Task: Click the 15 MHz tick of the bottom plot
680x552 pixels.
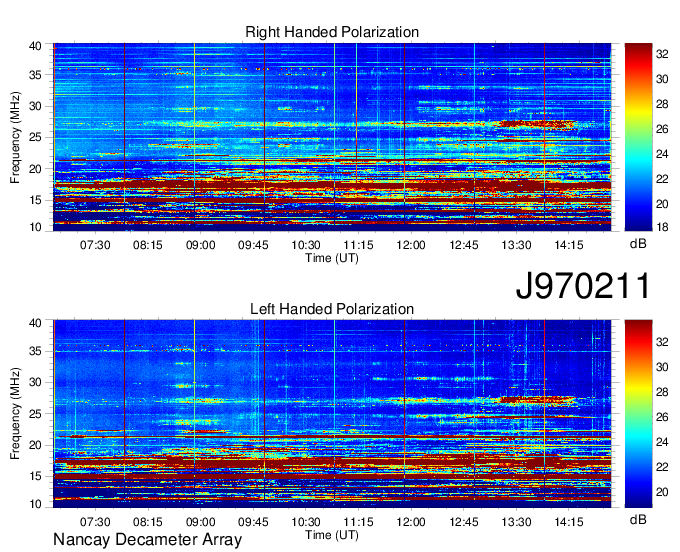Action: click(35, 477)
